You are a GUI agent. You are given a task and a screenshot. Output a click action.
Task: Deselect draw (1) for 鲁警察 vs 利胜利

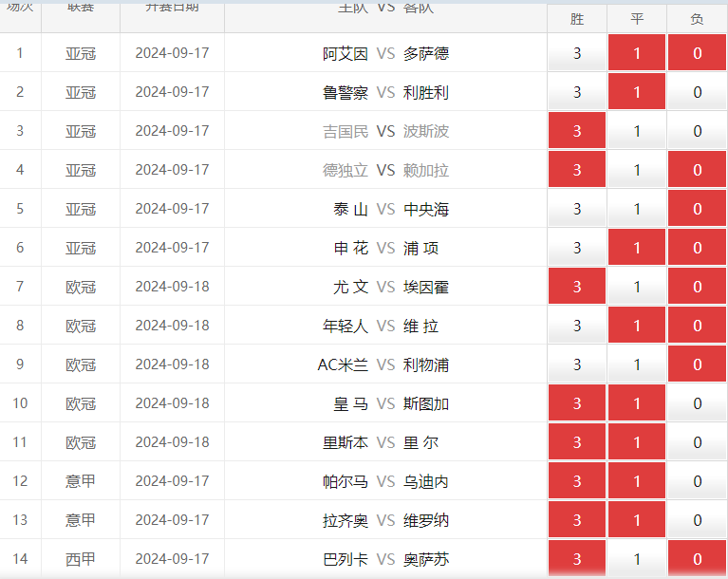(637, 92)
